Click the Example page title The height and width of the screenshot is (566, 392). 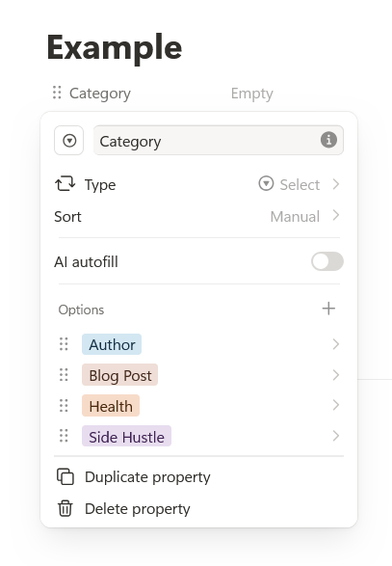115,48
